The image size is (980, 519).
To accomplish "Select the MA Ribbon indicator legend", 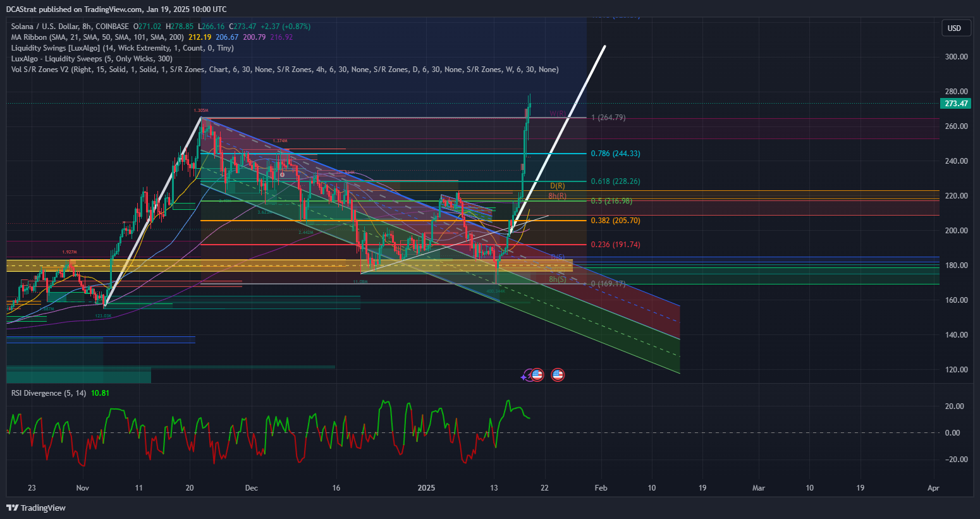I will point(97,37).
